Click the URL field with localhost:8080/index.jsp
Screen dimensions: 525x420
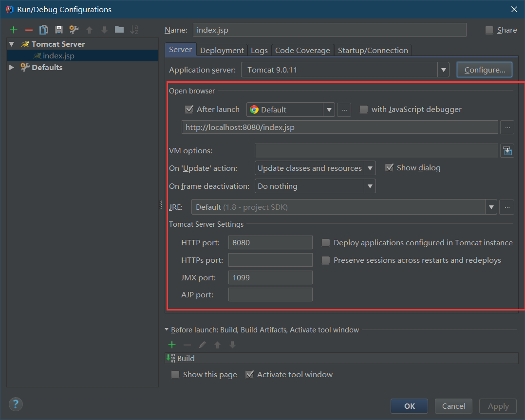coord(339,128)
